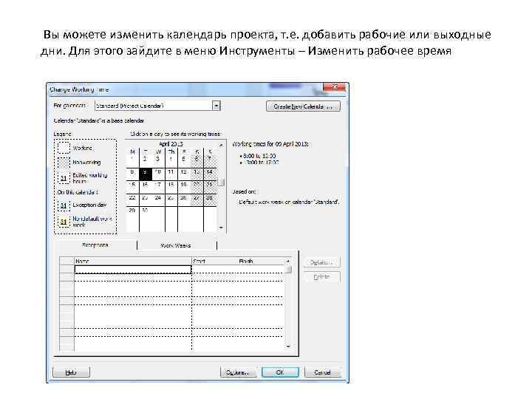
Task: Click the Details button
Action: click(x=321, y=262)
